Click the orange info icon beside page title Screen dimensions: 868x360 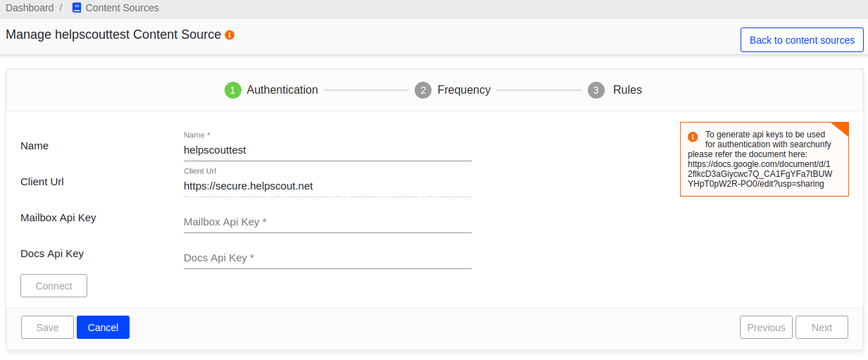(x=229, y=35)
